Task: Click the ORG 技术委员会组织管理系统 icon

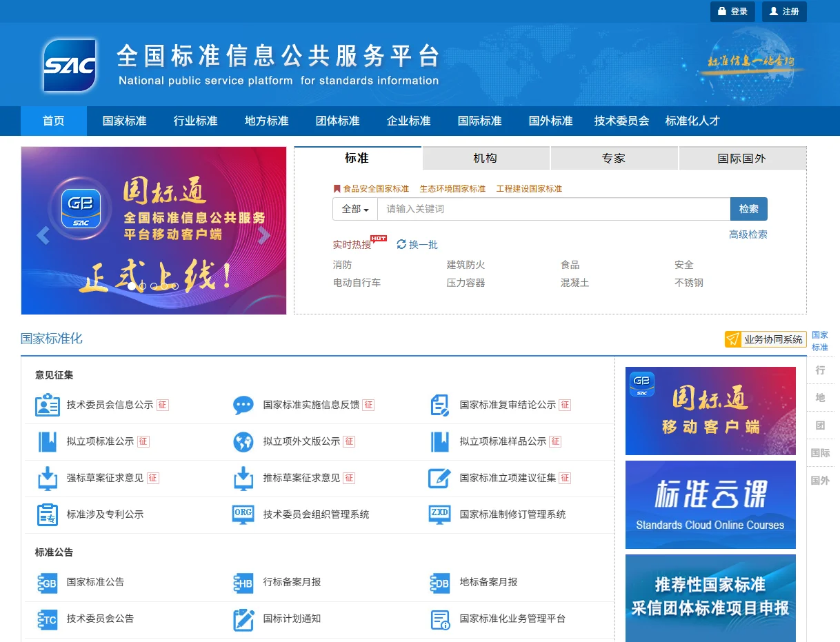Action: 243,514
